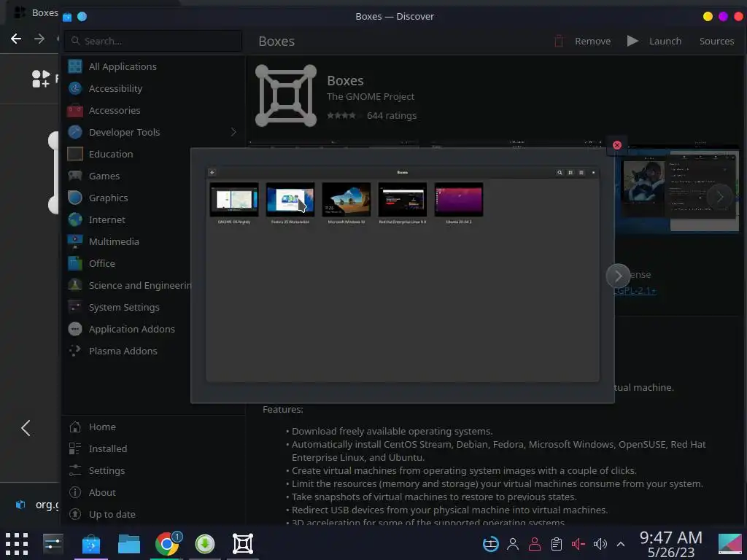The height and width of the screenshot is (560, 747).
Task: Go forward in background window
Action: pyautogui.click(x=39, y=39)
